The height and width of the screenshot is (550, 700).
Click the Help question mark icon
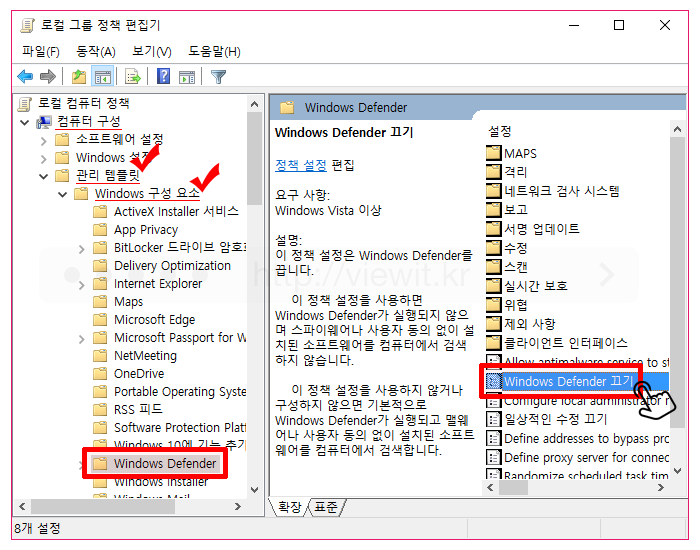[x=163, y=77]
